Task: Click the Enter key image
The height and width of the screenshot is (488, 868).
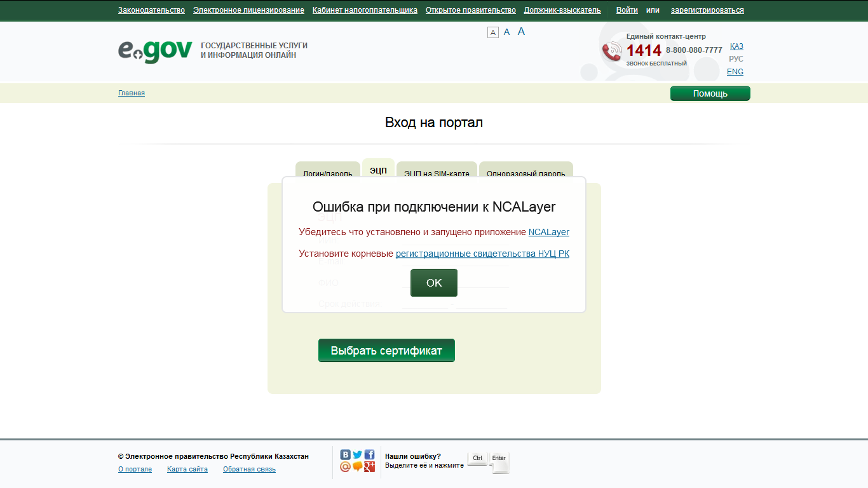Action: (x=499, y=462)
